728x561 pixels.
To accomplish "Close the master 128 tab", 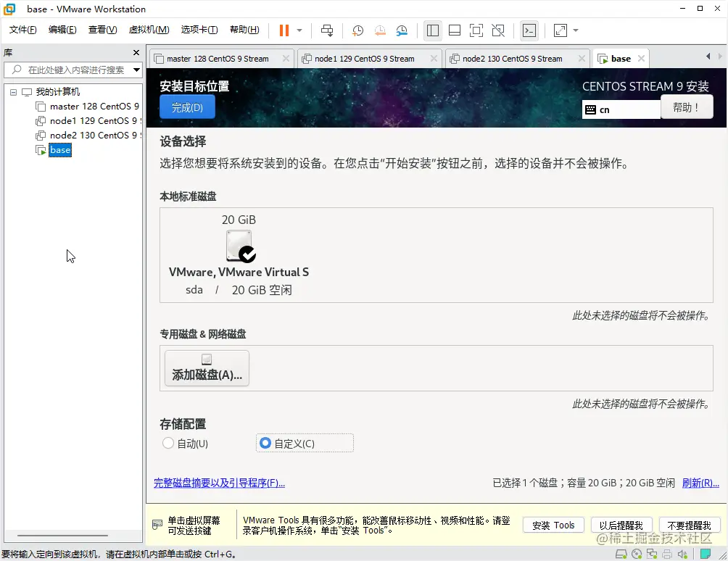I will pos(286,59).
